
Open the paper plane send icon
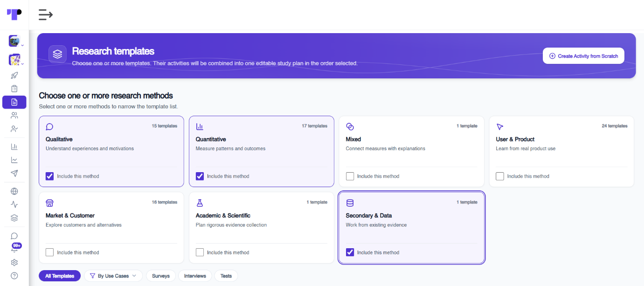point(14,173)
